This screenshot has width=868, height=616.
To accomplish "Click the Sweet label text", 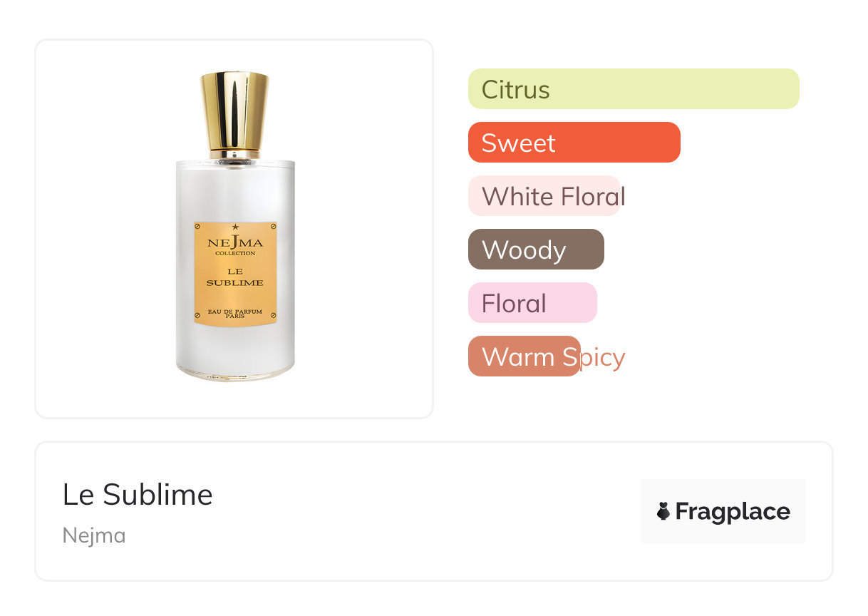I will pos(519,143).
